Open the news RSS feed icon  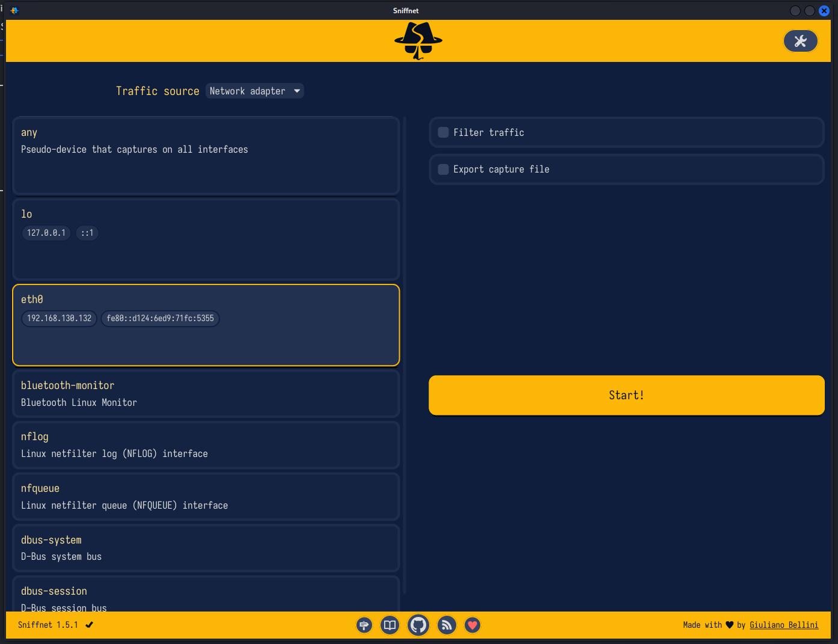pyautogui.click(x=447, y=625)
